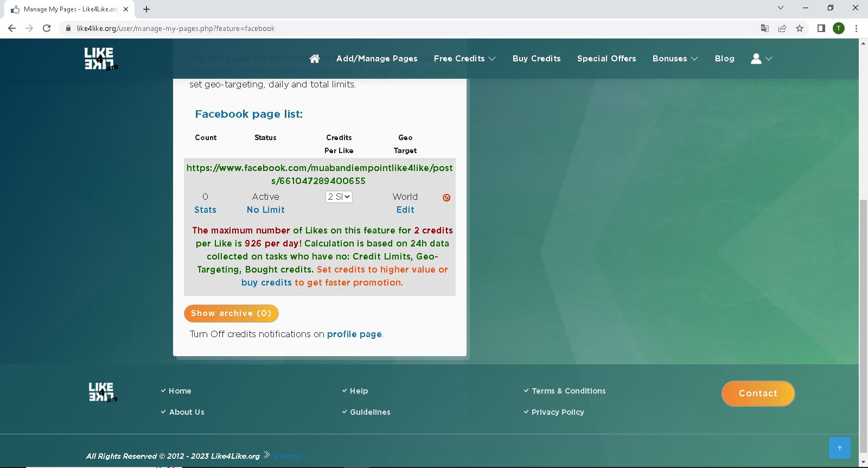Click the orange Contact button
This screenshot has height=468, width=868.
pyautogui.click(x=758, y=393)
